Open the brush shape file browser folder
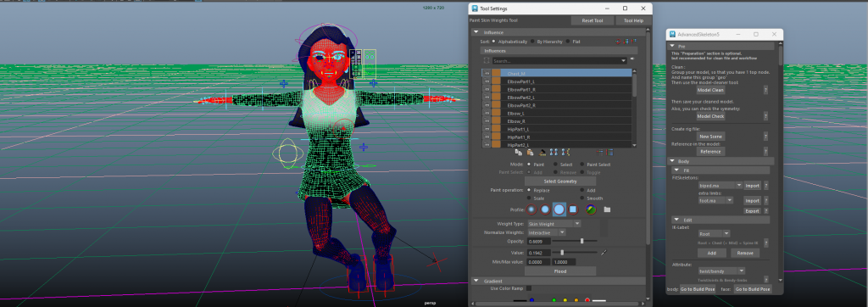 click(x=607, y=209)
